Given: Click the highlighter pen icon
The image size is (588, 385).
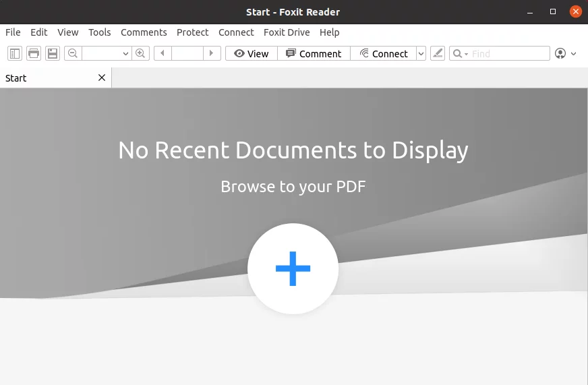Looking at the screenshot, I should pos(438,53).
